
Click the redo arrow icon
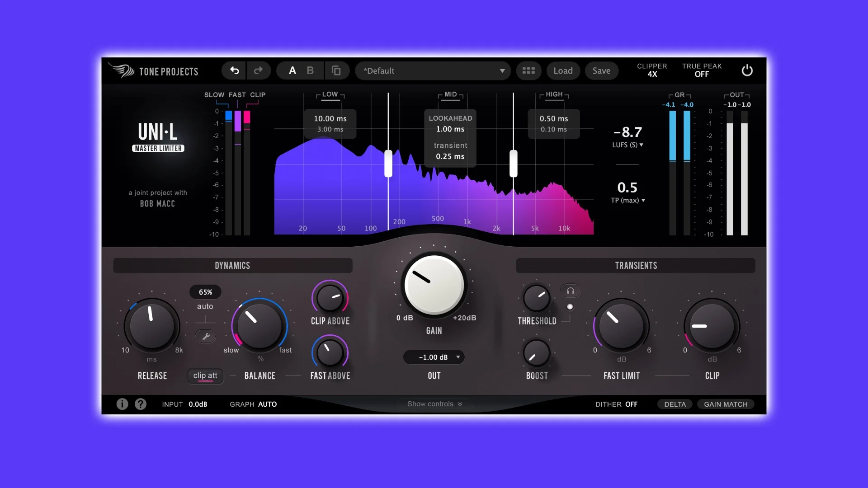[x=258, y=70]
